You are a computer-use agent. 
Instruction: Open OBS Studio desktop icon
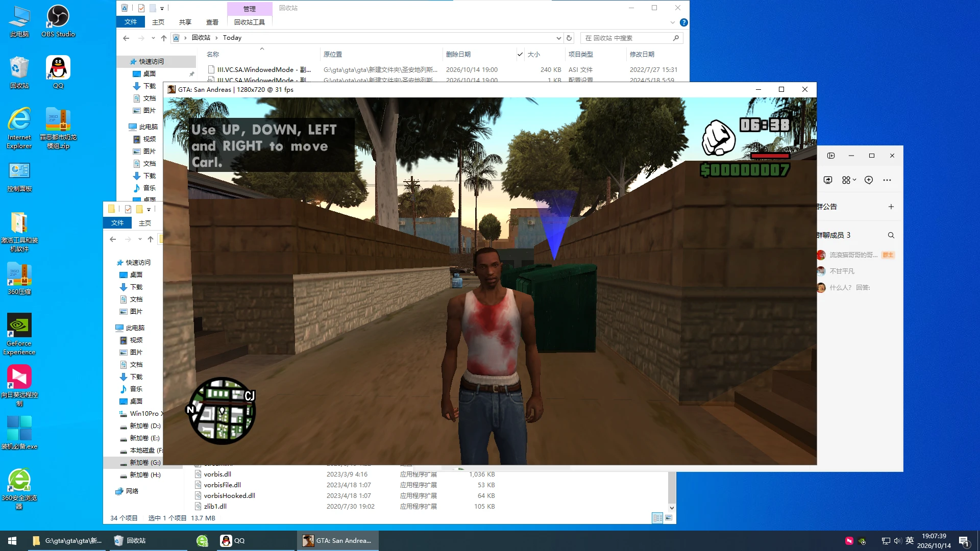pos(58,21)
